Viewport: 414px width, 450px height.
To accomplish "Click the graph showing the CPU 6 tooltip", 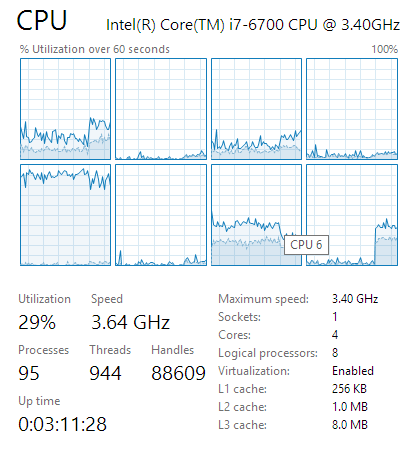I will (256, 215).
